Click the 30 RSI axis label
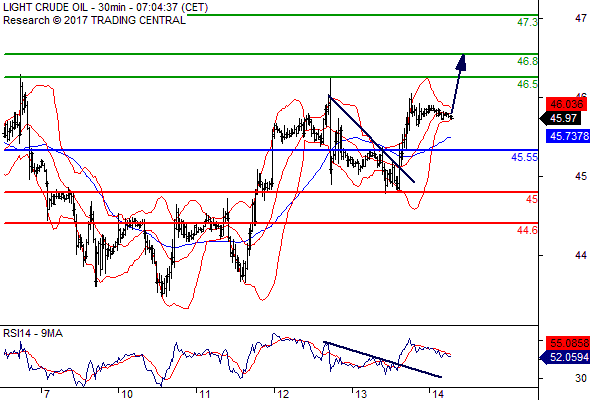This screenshot has height=400, width=590. (581, 378)
